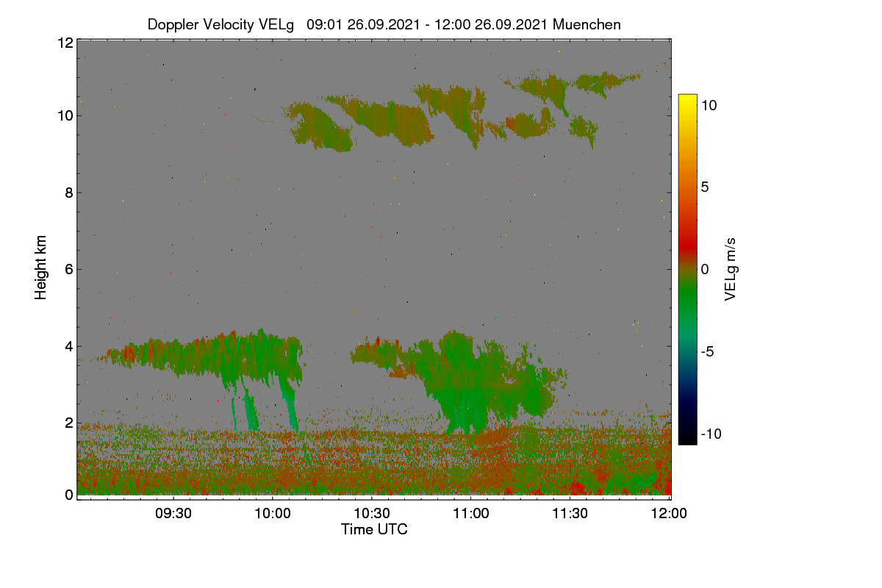Click the colorbar value -5 label
The width and height of the screenshot is (882, 588).
pyautogui.click(x=706, y=351)
